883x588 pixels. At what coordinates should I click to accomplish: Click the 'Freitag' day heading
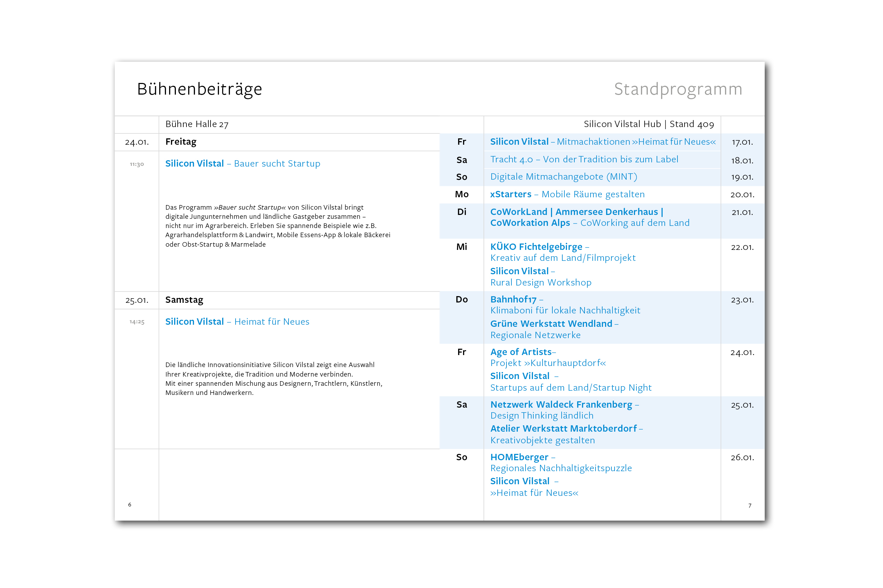(180, 142)
